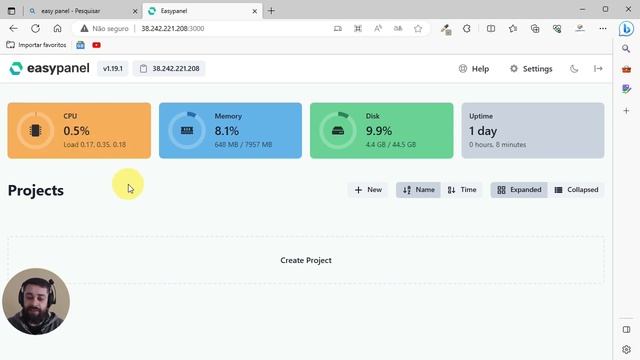Screen dimensions: 640x360
Task: Open favorites list icon
Action: (513, 29)
